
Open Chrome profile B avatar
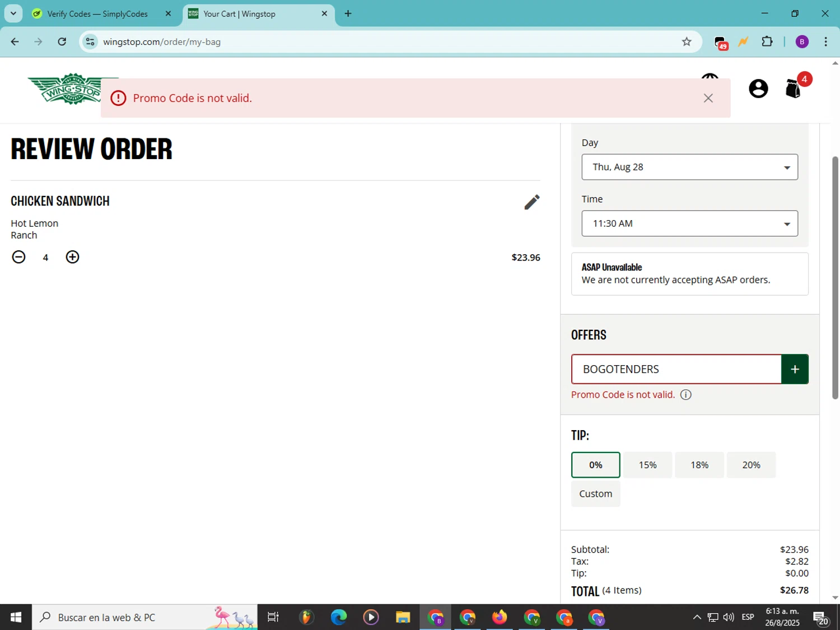802,41
